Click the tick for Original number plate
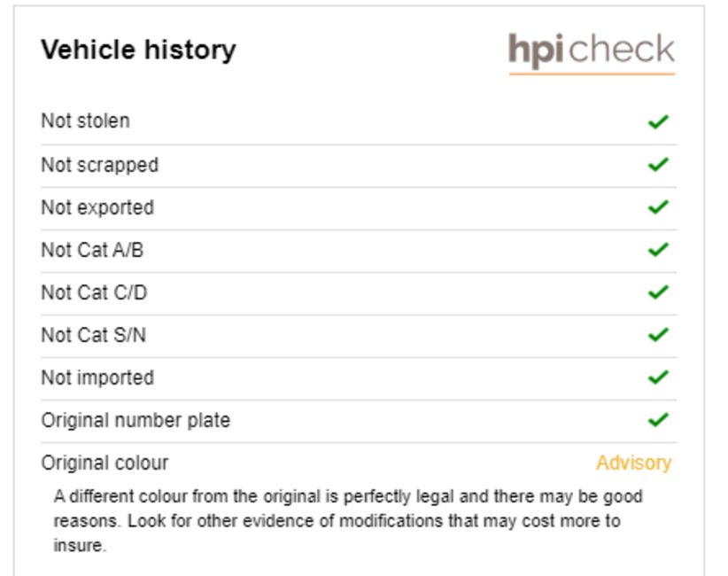The image size is (728, 576). click(658, 420)
